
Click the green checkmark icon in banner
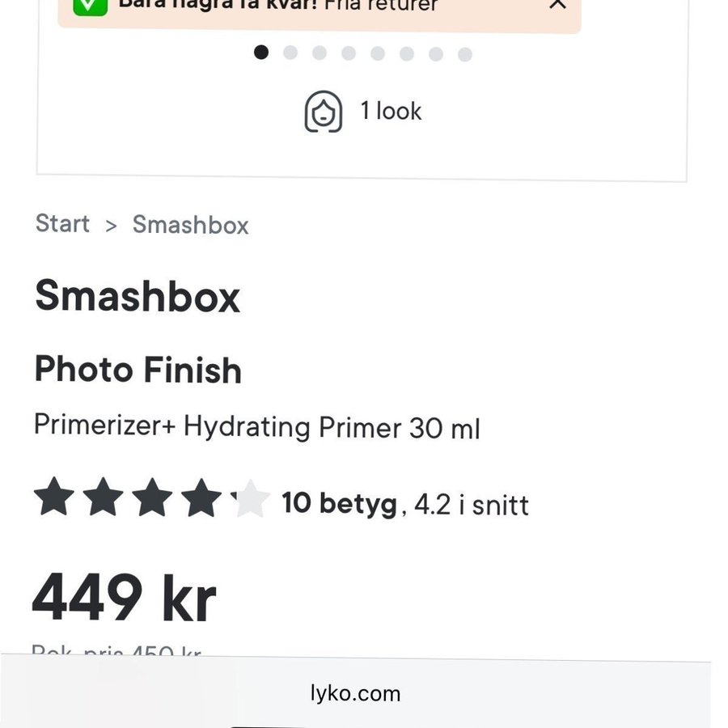[90, 5]
